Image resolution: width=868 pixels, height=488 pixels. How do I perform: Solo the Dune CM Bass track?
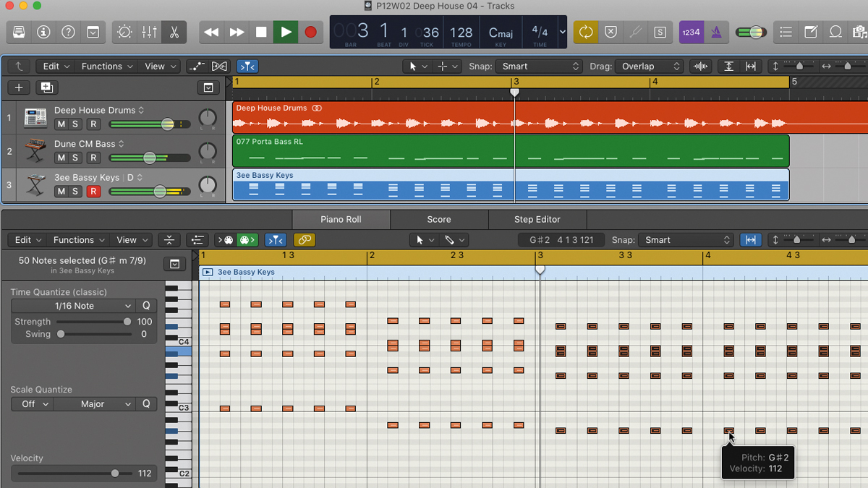click(x=75, y=158)
